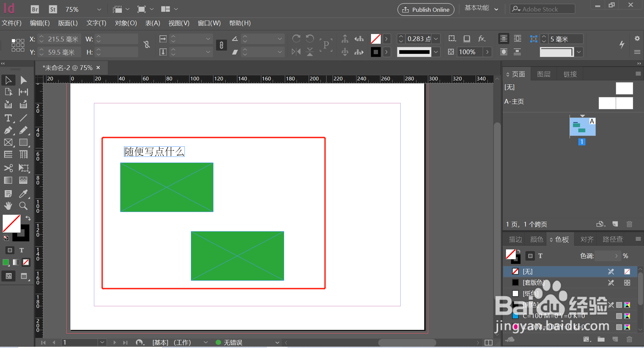This screenshot has height=348, width=644.
Task: Select the [无] none swatch row
Action: [x=571, y=271]
